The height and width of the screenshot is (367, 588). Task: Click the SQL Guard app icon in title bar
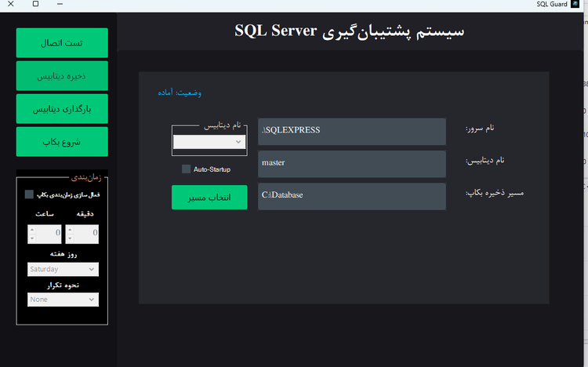(x=575, y=4)
